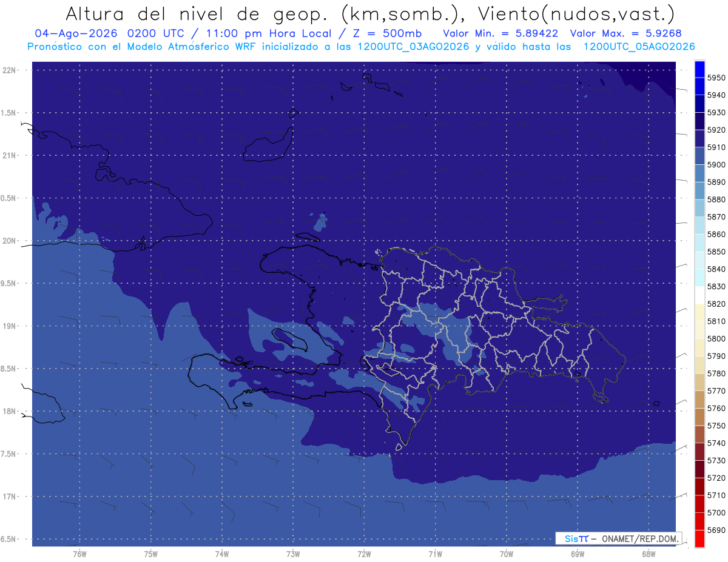Click the '22N' latitude label

(9, 70)
